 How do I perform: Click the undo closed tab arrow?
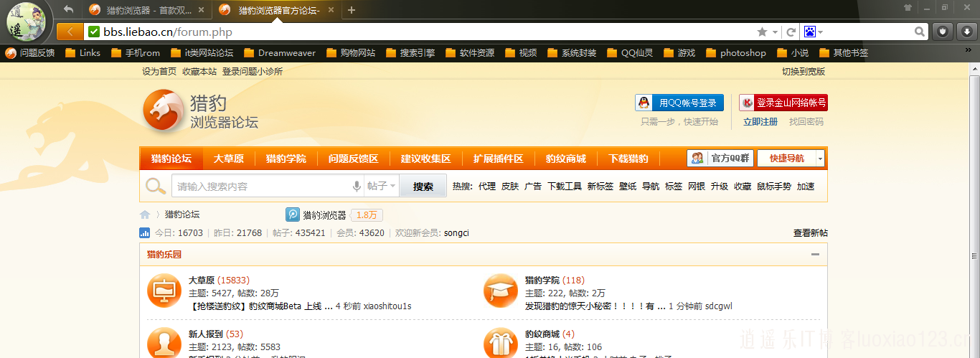coord(68,9)
